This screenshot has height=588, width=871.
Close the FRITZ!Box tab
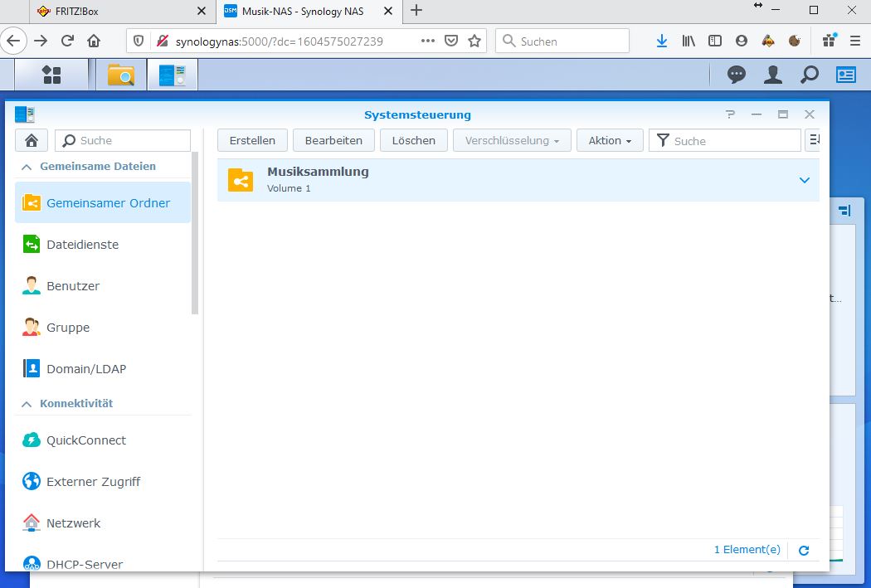pyautogui.click(x=202, y=11)
